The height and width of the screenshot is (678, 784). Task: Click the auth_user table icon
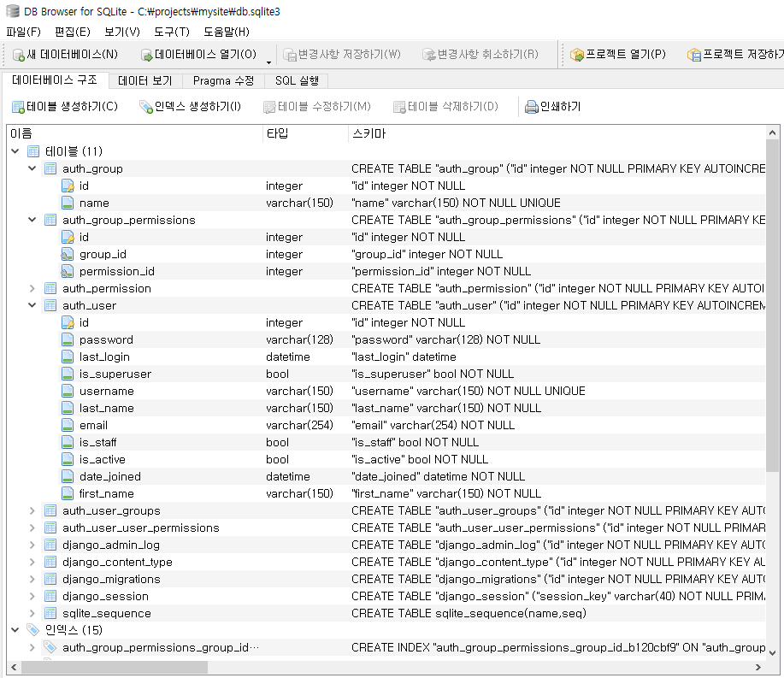[x=50, y=305]
